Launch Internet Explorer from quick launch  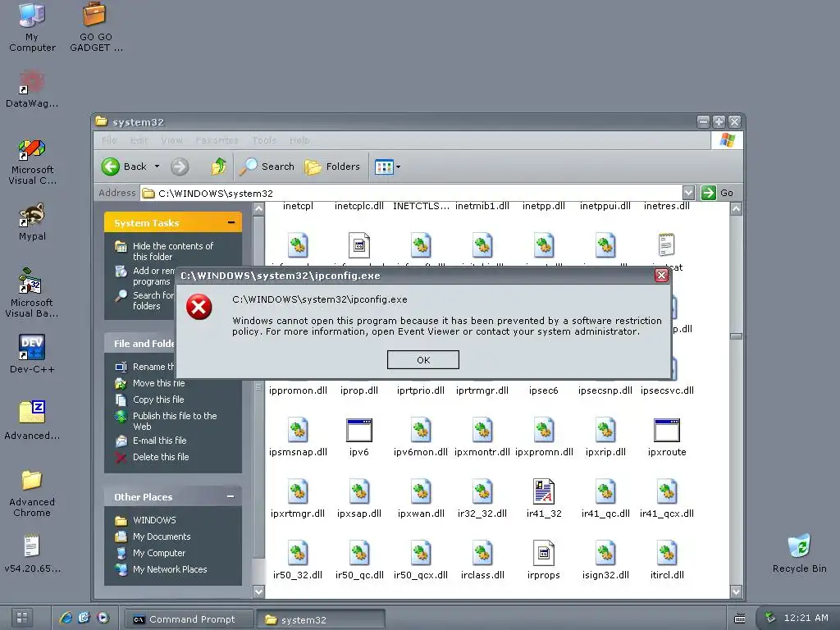tap(66, 618)
